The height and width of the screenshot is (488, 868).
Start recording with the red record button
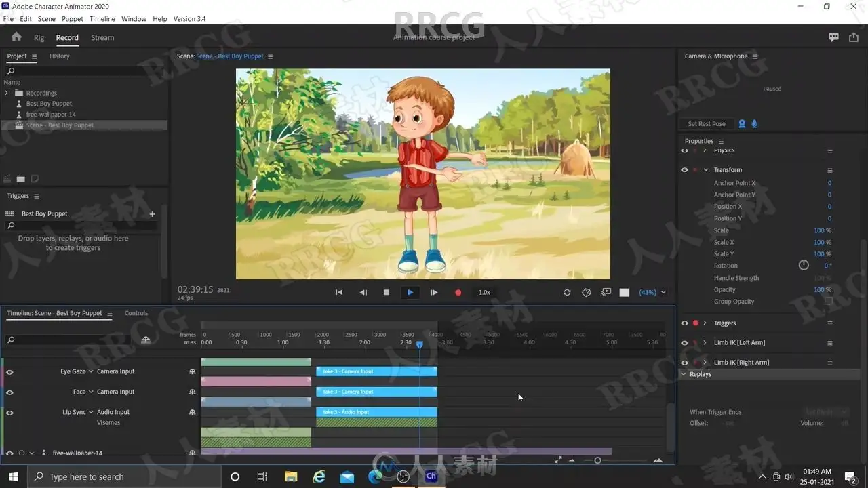pos(458,292)
